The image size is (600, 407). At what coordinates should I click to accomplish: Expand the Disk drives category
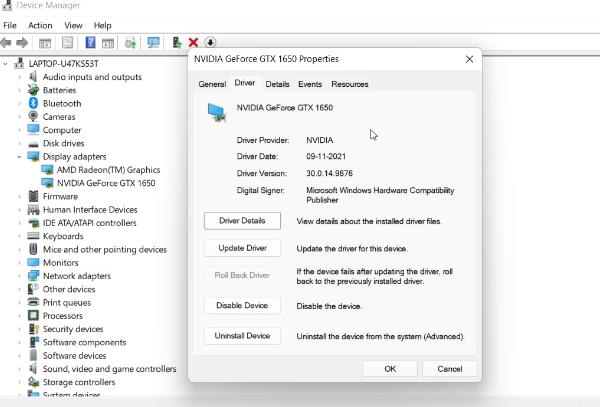tap(19, 143)
